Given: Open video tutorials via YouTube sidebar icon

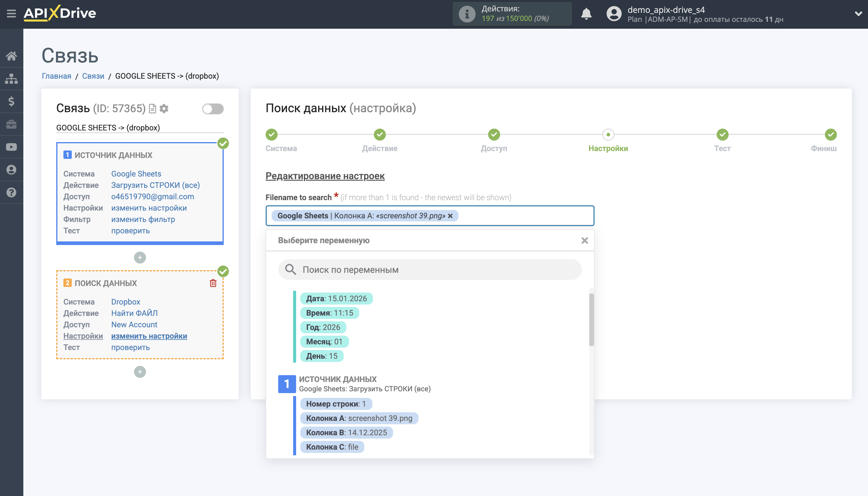Looking at the screenshot, I should tap(11, 147).
